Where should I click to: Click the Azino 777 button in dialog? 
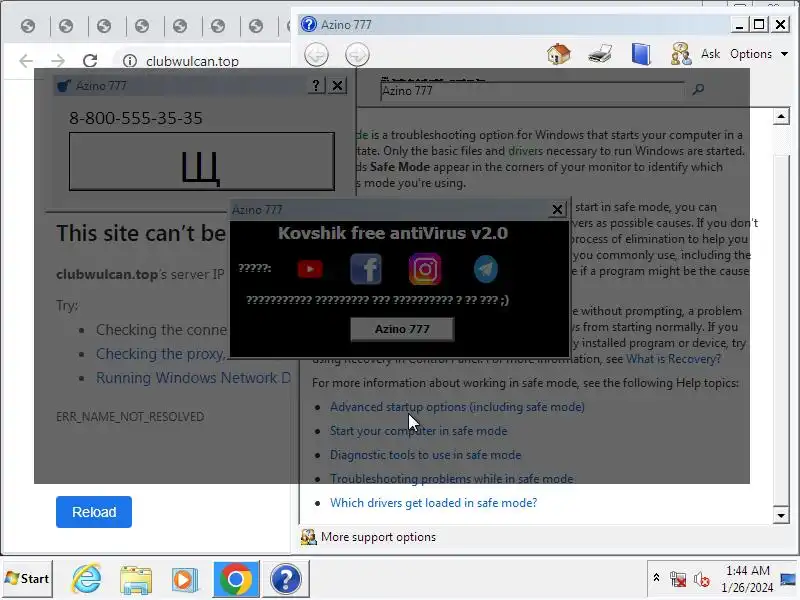tap(402, 329)
